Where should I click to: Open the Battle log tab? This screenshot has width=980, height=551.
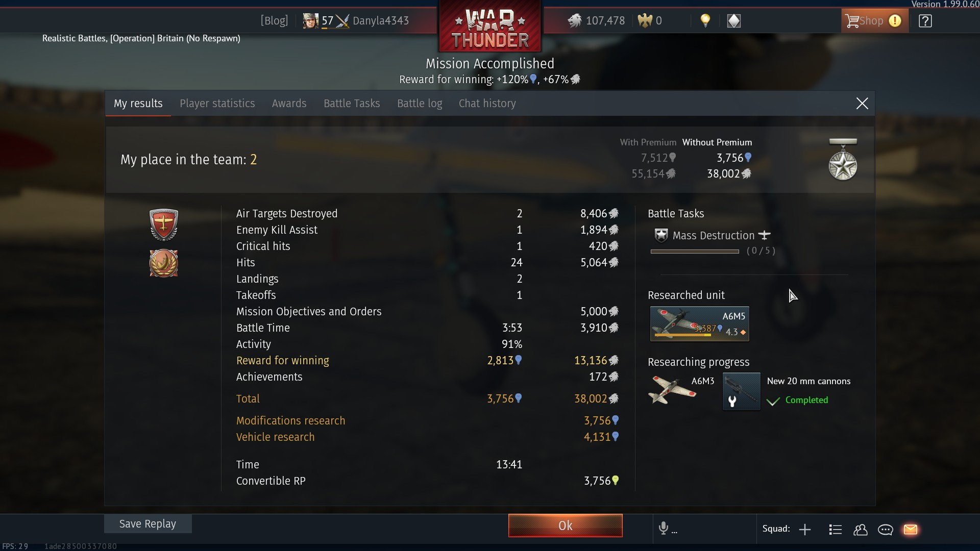[420, 104]
